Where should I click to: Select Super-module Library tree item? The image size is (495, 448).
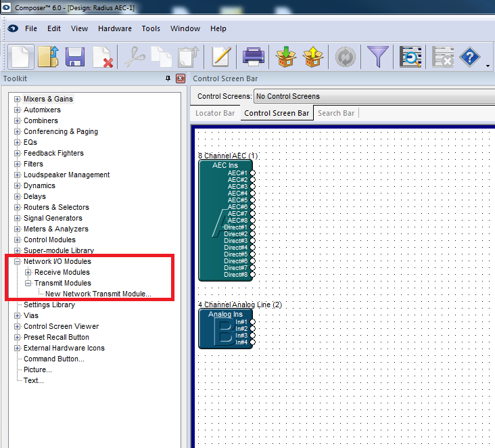click(59, 250)
